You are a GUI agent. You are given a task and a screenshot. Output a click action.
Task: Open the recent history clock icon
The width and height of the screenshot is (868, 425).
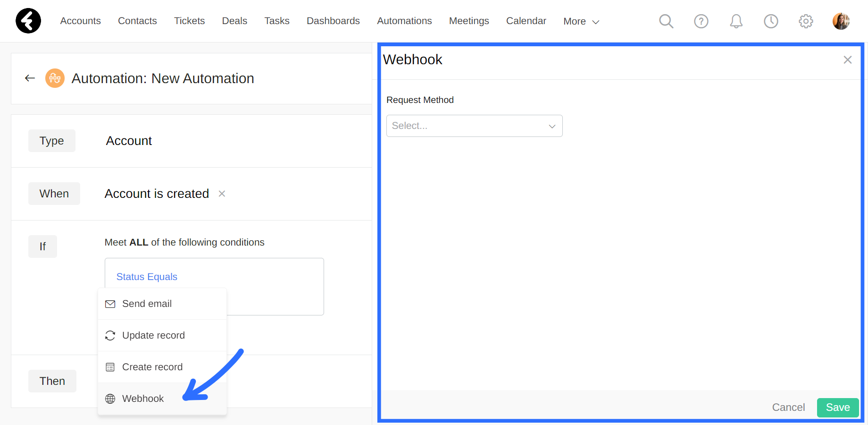[771, 21]
